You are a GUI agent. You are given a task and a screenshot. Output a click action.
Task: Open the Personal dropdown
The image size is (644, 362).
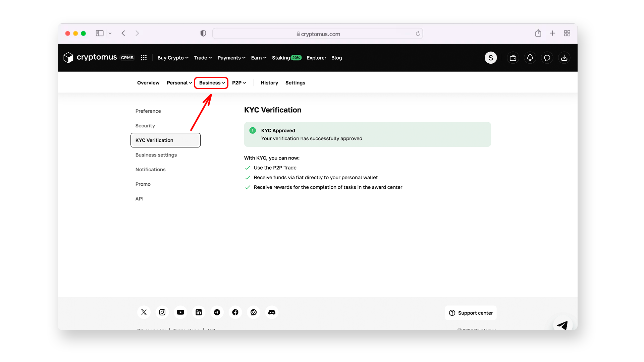tap(179, 83)
